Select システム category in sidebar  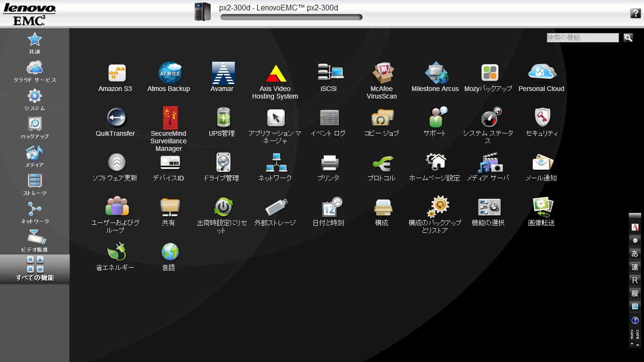tap(34, 99)
